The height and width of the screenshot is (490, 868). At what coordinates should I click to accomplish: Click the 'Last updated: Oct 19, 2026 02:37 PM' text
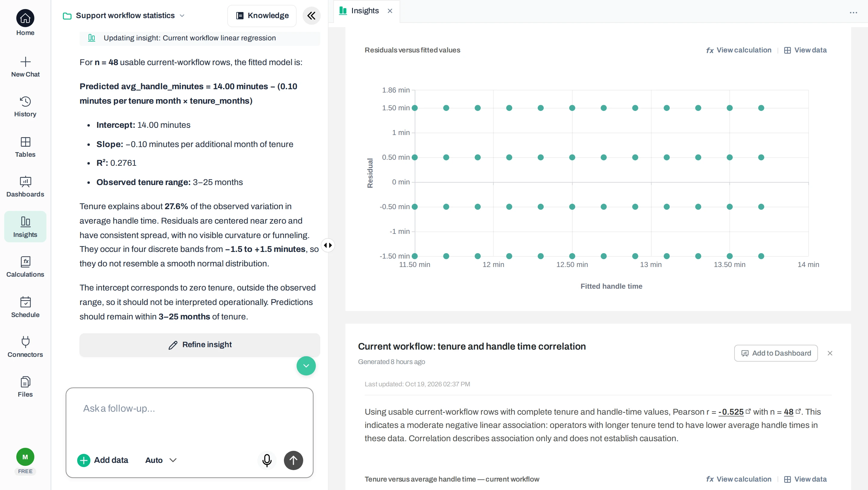(x=417, y=384)
